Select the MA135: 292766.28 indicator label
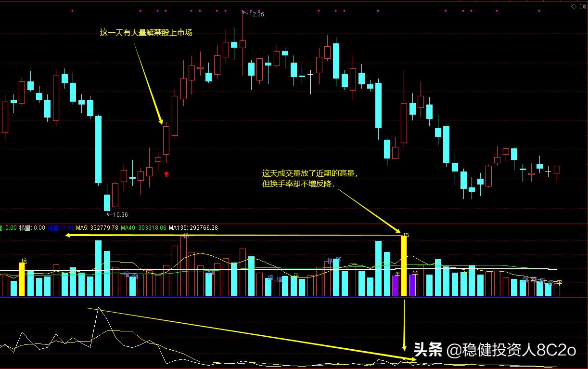 click(193, 228)
